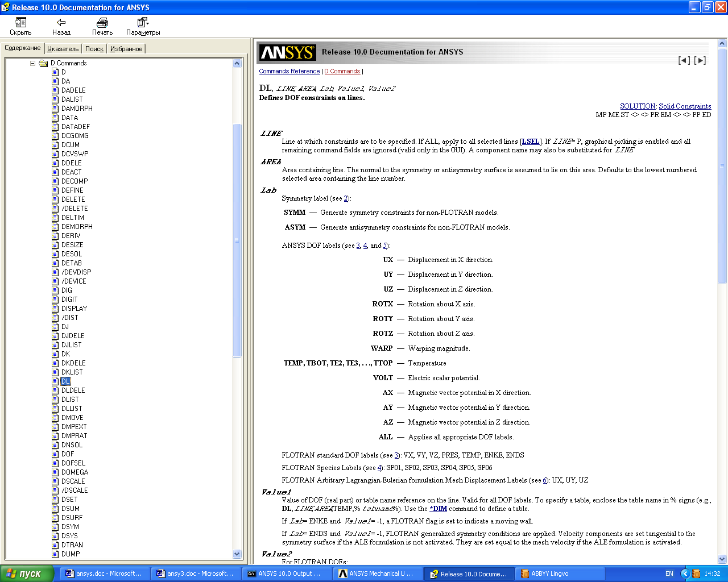The image size is (728, 582).
Task: Click the document scroll up arrow
Action: [x=722, y=44]
